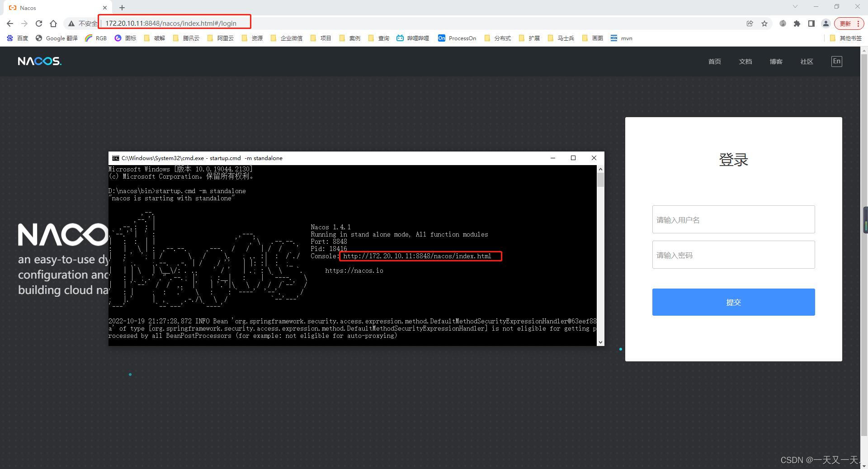Click cmd window scrollbar up arrow
The image size is (868, 469).
coord(600,169)
